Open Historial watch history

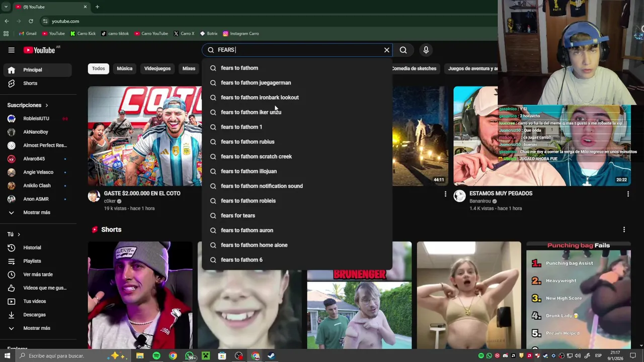click(38, 247)
